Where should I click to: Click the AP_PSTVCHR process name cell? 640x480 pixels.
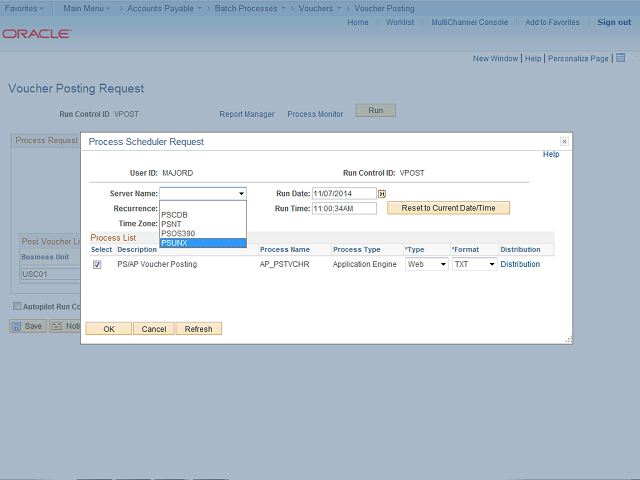284,264
